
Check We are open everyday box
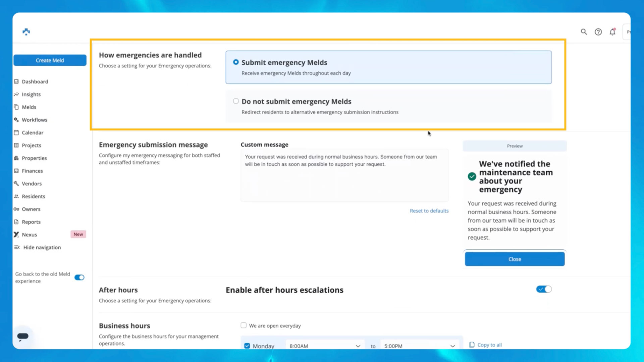(x=244, y=325)
